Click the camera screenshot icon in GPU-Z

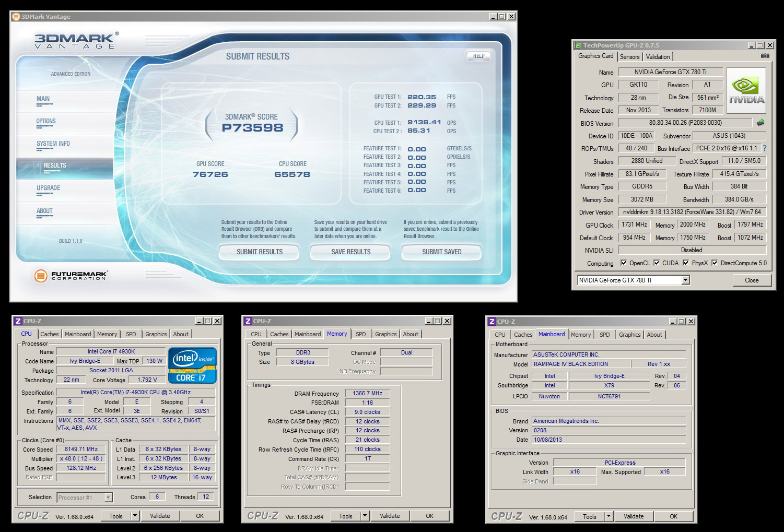765,56
